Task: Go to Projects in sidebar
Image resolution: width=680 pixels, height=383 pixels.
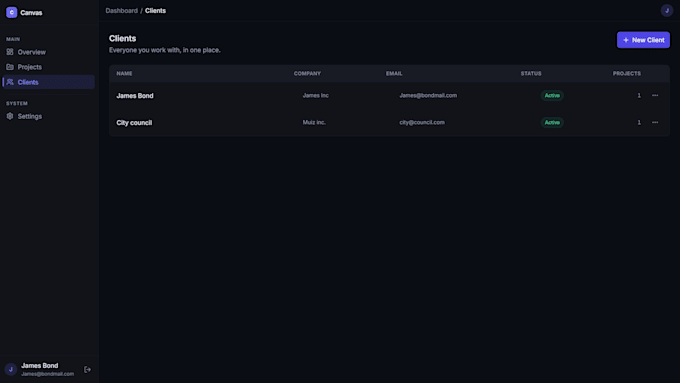Action: coord(48,67)
